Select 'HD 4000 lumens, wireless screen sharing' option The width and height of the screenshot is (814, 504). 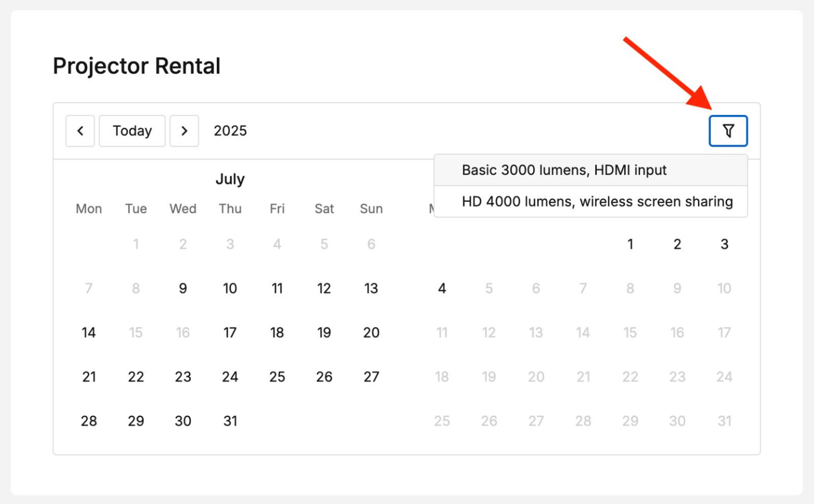point(597,201)
